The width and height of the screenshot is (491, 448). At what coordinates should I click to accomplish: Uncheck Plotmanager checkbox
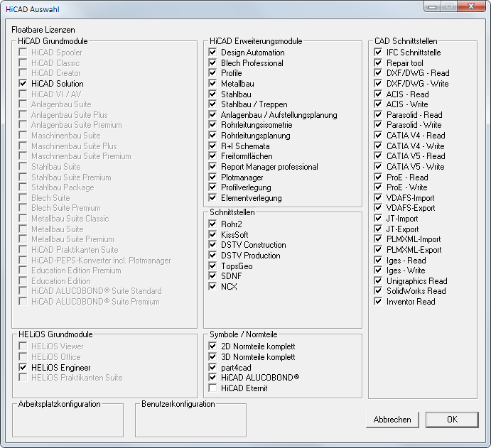click(212, 177)
